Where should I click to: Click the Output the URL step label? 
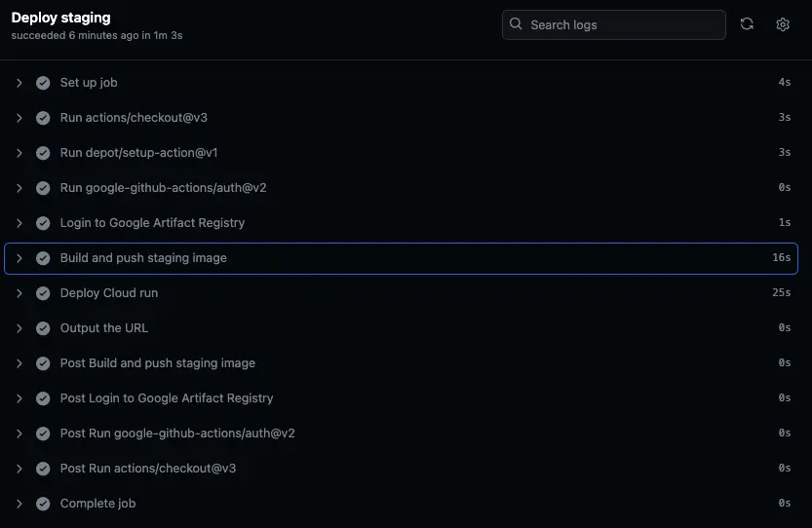103,328
